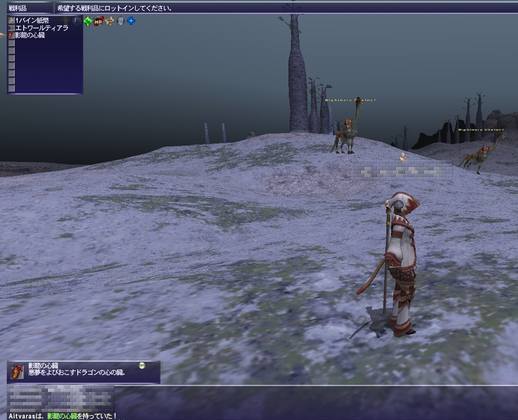Click the hand cursor pointing at 影龍の心臓
The height and width of the screenshot is (420, 518).
pos(3,35)
